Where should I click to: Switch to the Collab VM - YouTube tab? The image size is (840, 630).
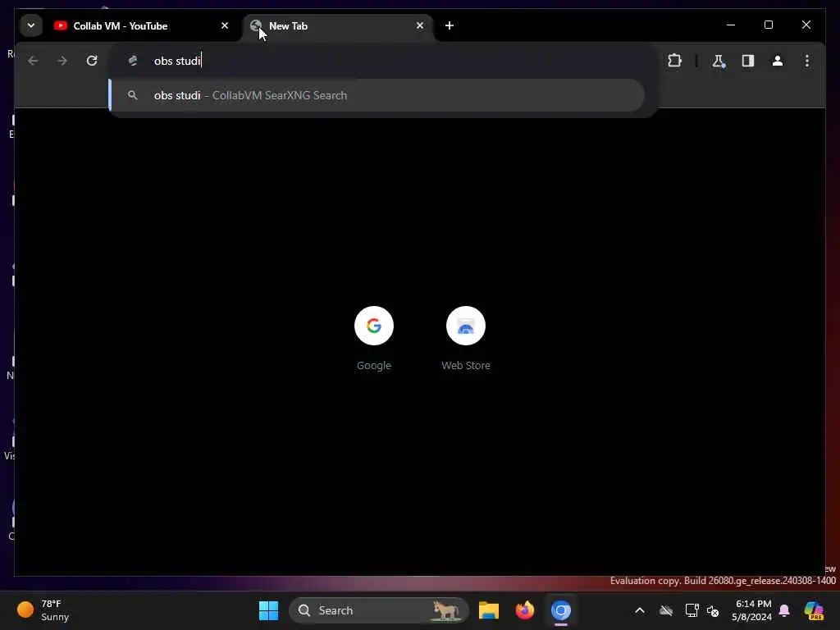point(141,25)
